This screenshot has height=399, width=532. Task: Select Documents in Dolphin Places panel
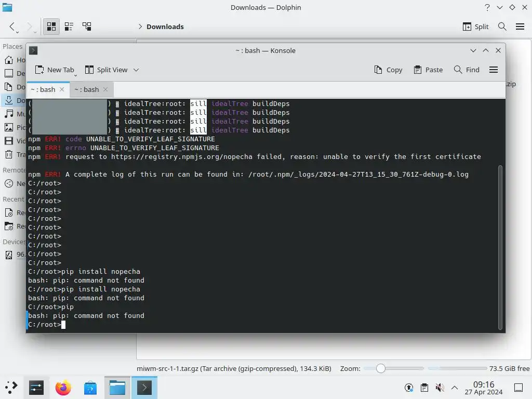pyautogui.click(x=15, y=87)
